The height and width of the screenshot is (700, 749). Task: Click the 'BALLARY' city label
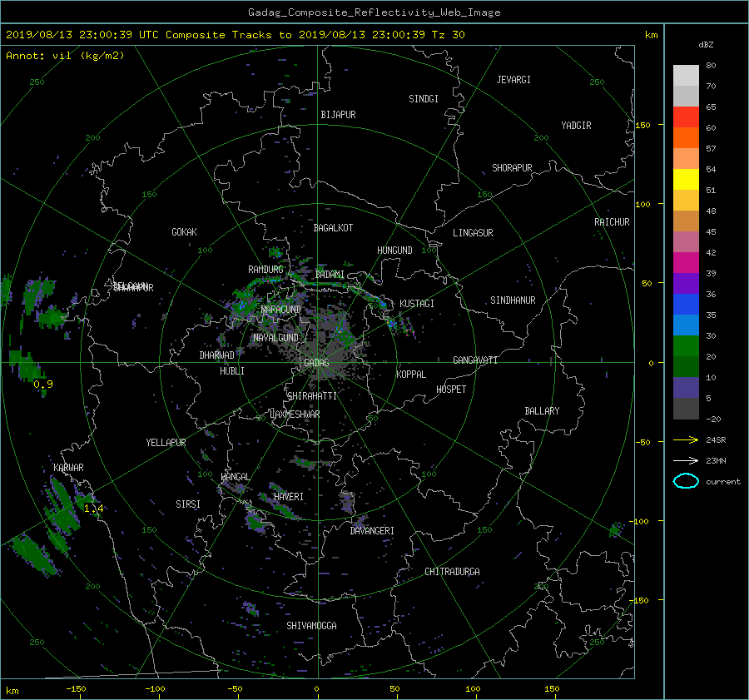(x=542, y=411)
